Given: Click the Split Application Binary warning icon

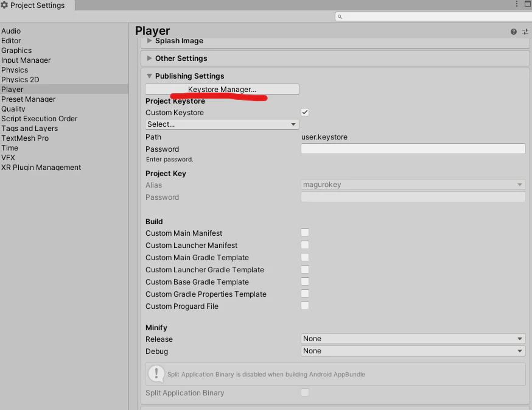Looking at the screenshot, I should [156, 373].
